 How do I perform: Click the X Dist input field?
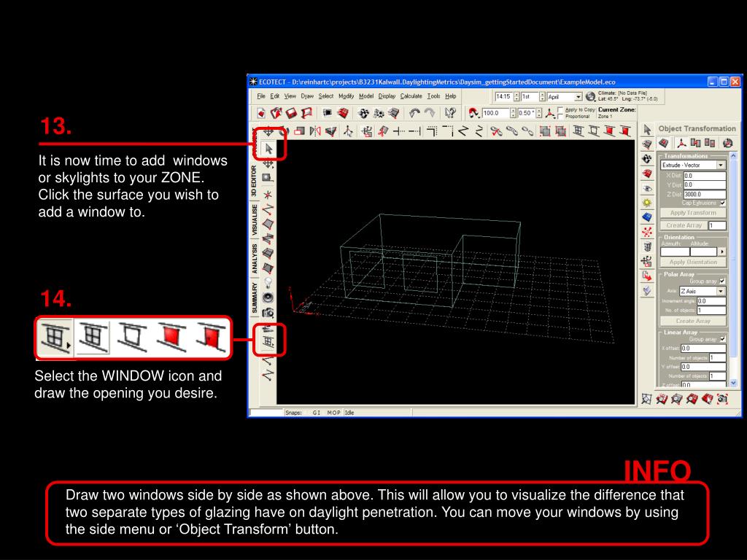(705, 176)
